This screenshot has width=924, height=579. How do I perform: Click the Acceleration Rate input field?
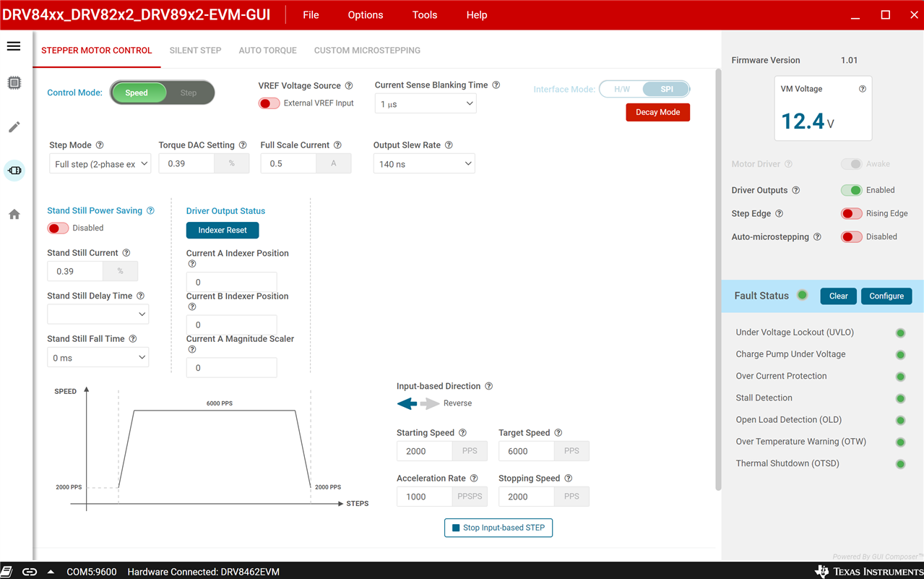click(425, 497)
